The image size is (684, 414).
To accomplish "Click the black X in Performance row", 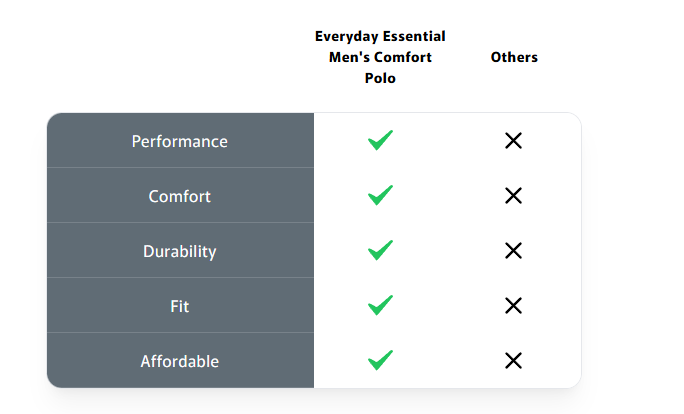I will [514, 141].
